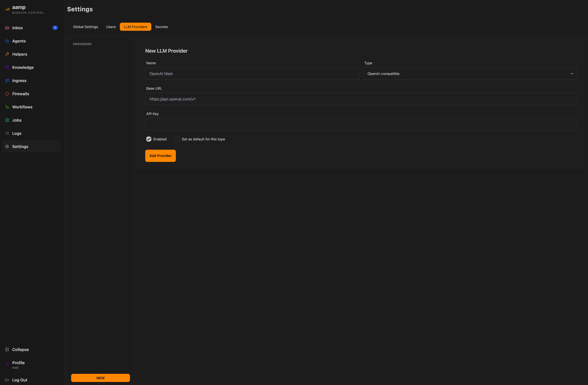The width and height of the screenshot is (588, 385).
Task: Click the Add Provider button
Action: pos(161,156)
